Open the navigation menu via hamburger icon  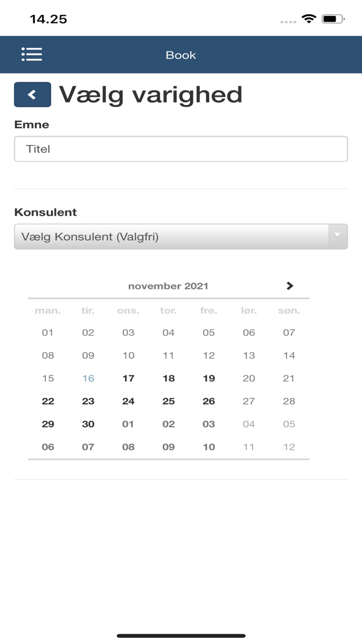tap(32, 54)
